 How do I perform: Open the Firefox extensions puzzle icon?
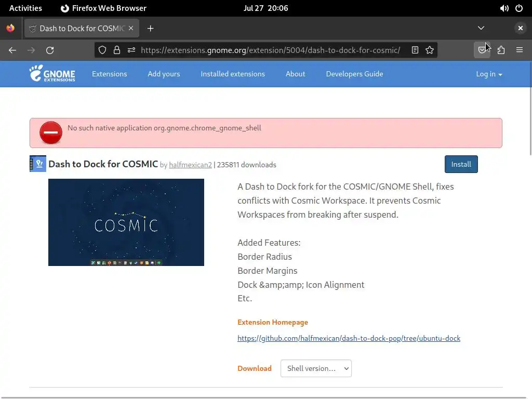501,50
